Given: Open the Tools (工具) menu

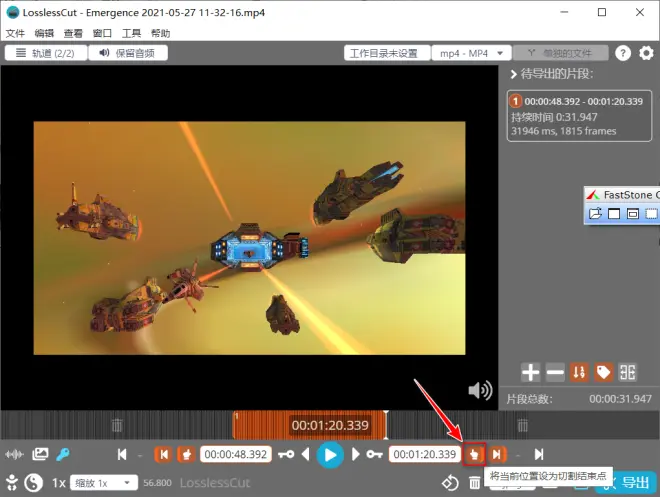Looking at the screenshot, I should 131,33.
